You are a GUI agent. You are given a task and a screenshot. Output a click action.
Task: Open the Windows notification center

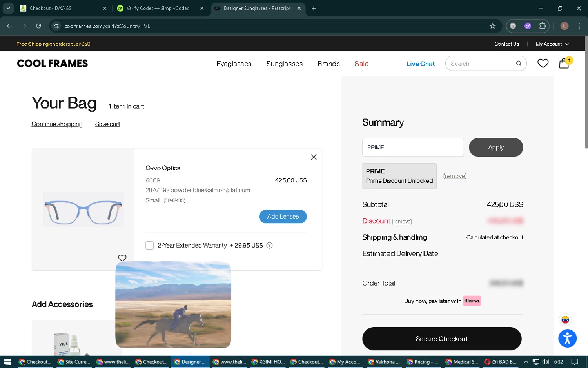point(575,362)
